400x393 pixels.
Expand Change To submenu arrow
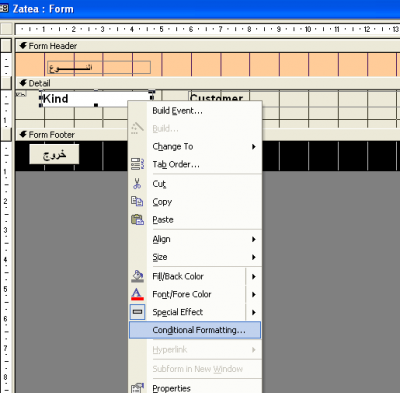pos(254,146)
